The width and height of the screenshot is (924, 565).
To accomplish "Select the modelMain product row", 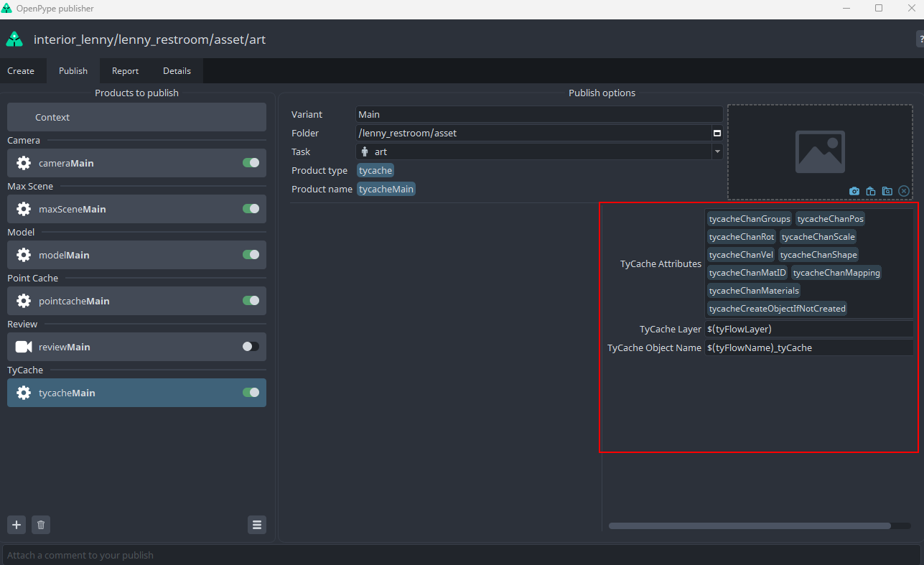I will [x=136, y=255].
